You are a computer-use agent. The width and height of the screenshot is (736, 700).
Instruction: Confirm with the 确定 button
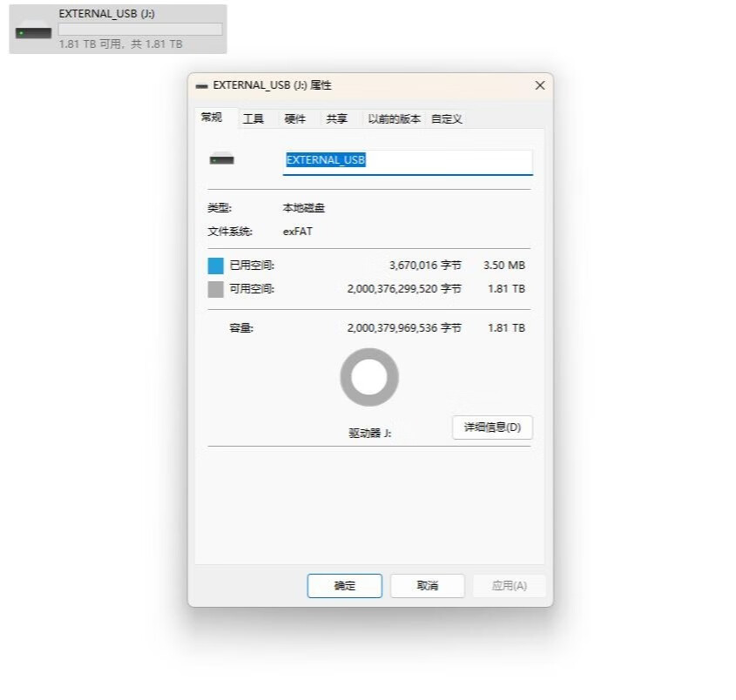click(x=345, y=586)
